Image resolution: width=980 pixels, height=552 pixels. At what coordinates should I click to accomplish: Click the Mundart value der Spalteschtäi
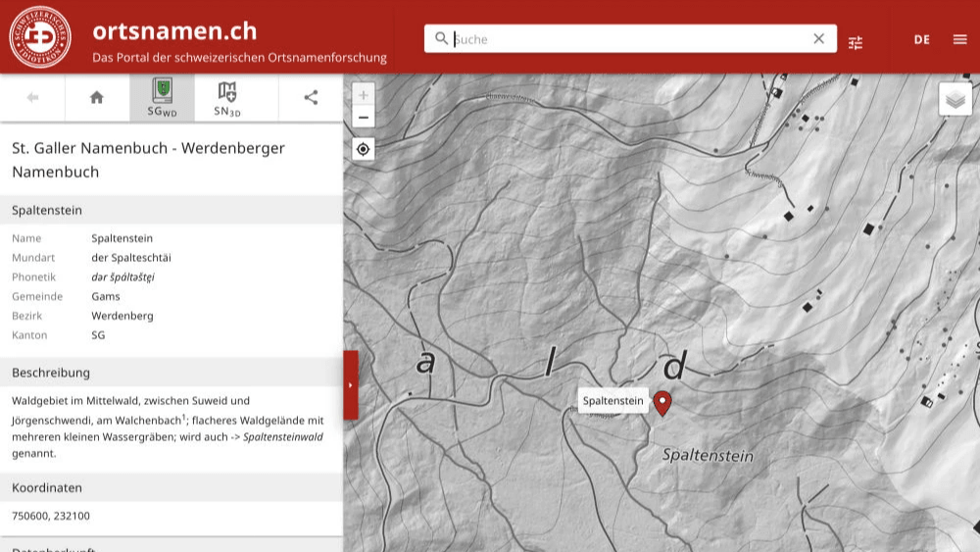point(131,258)
